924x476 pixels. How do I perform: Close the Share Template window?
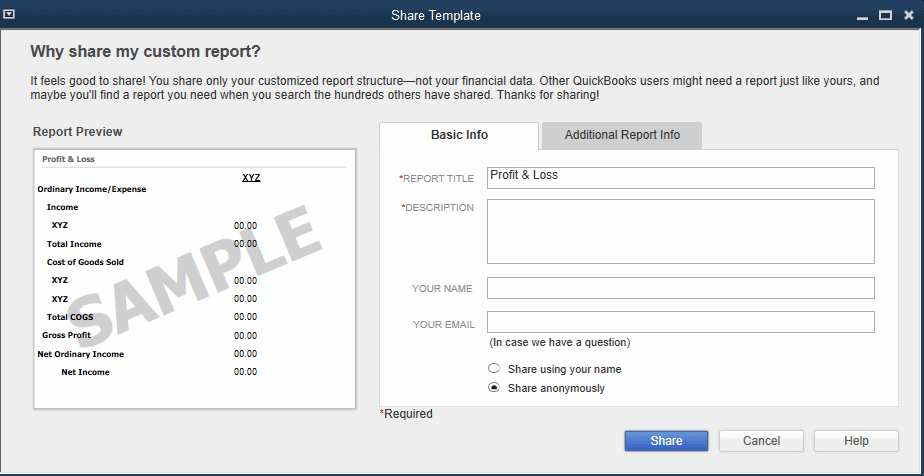coord(909,16)
